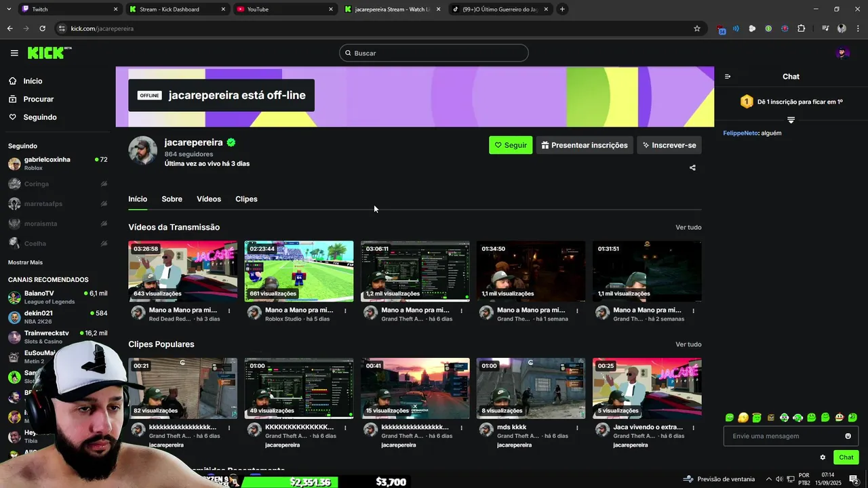Click the green Seguir button
The width and height of the screenshot is (868, 488).
click(x=511, y=145)
